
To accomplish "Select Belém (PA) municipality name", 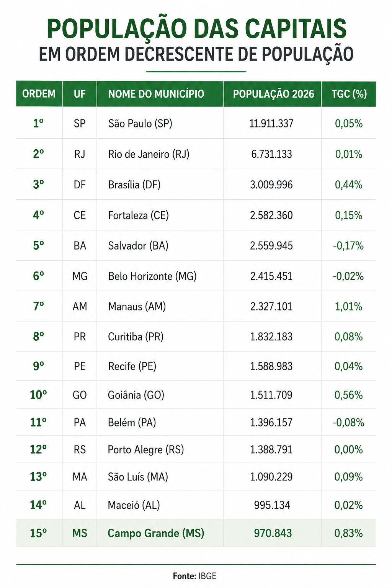I will click(132, 423).
